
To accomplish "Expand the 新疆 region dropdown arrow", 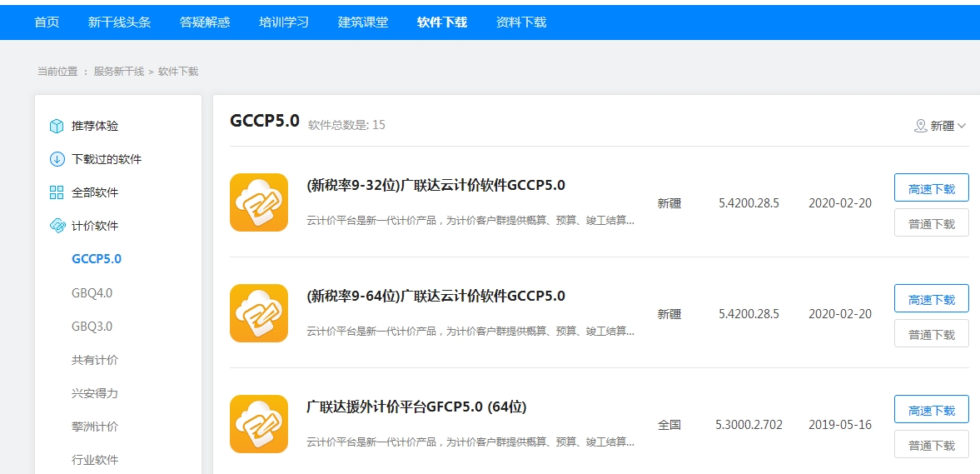I will [961, 127].
